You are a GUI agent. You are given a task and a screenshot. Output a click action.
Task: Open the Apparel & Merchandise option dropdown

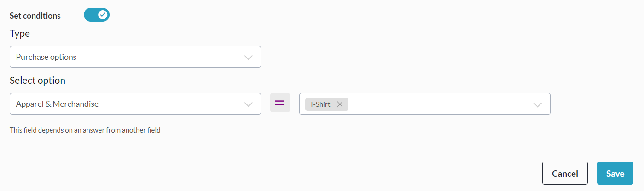click(135, 104)
